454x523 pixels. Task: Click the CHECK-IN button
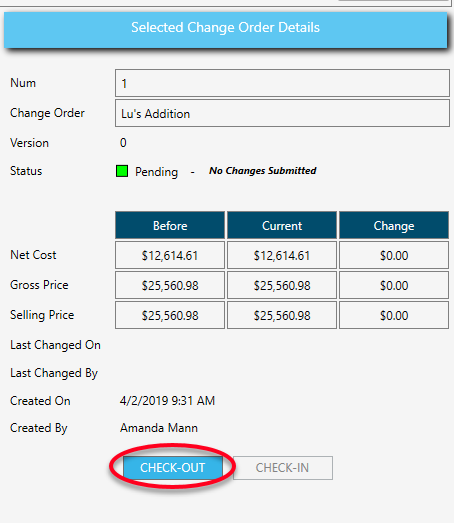click(283, 468)
